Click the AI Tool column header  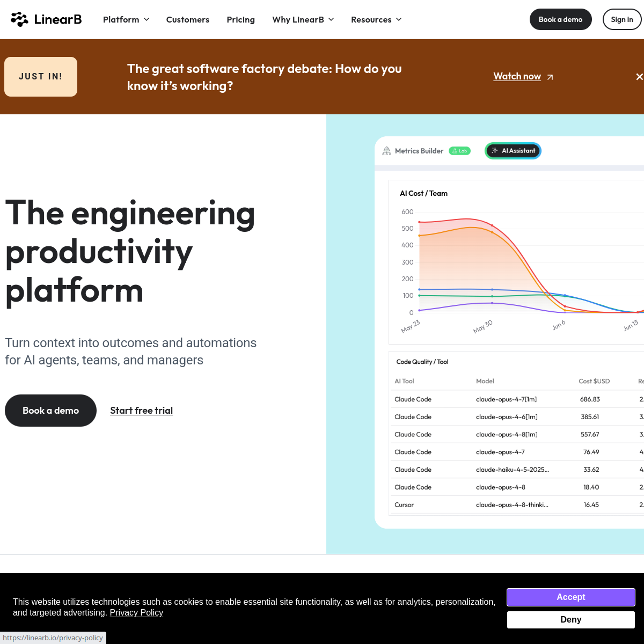[404, 381]
